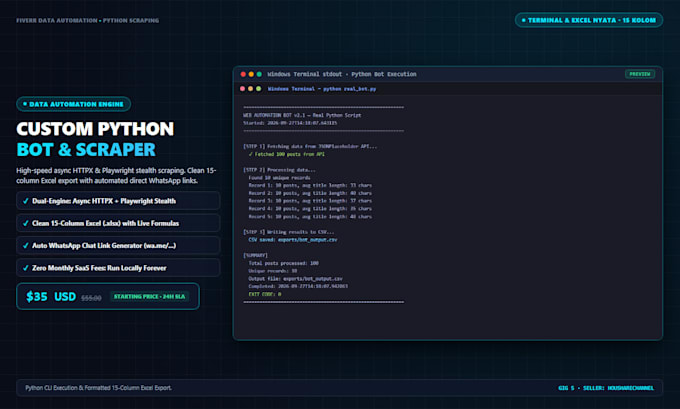This screenshot has height=409, width=680.
Task: Click the Windows Terminal python real_bot.py title
Action: [x=322, y=88]
